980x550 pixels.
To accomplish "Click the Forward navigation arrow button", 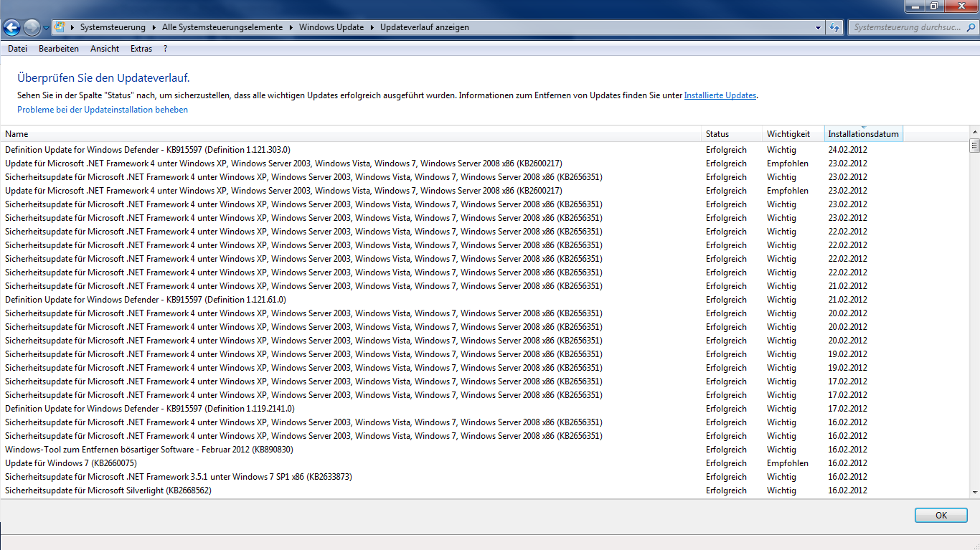I will pyautogui.click(x=32, y=27).
